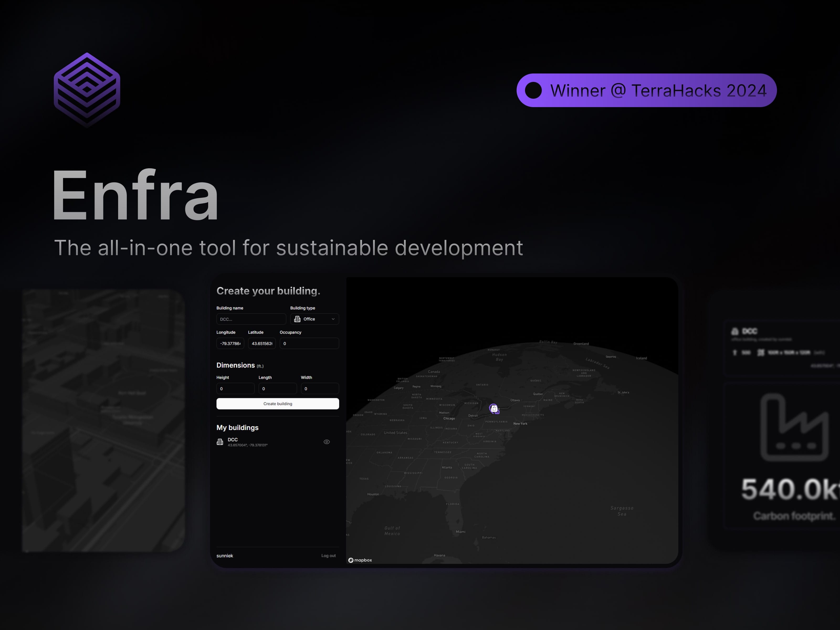
Task: Click the Latitude input field
Action: (x=262, y=343)
